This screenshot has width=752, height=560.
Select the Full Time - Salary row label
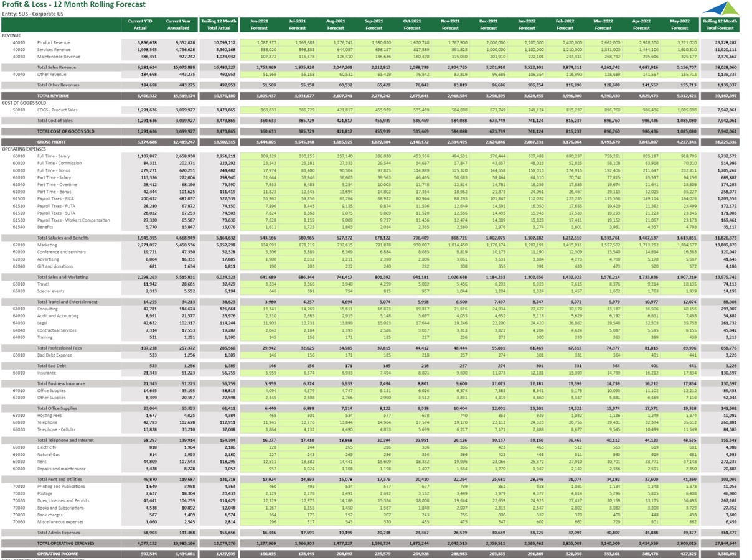pos(54,156)
